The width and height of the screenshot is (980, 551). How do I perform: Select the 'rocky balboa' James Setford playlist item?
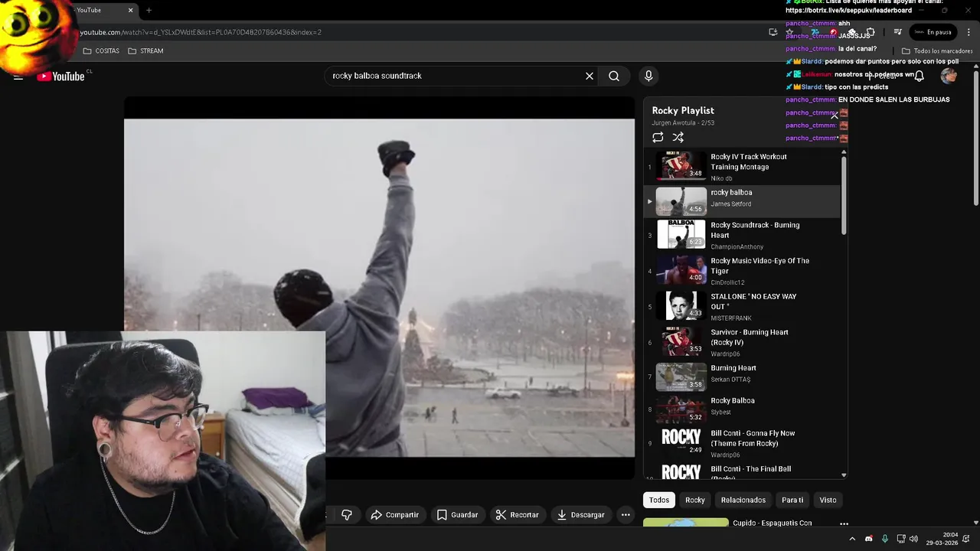coord(742,201)
